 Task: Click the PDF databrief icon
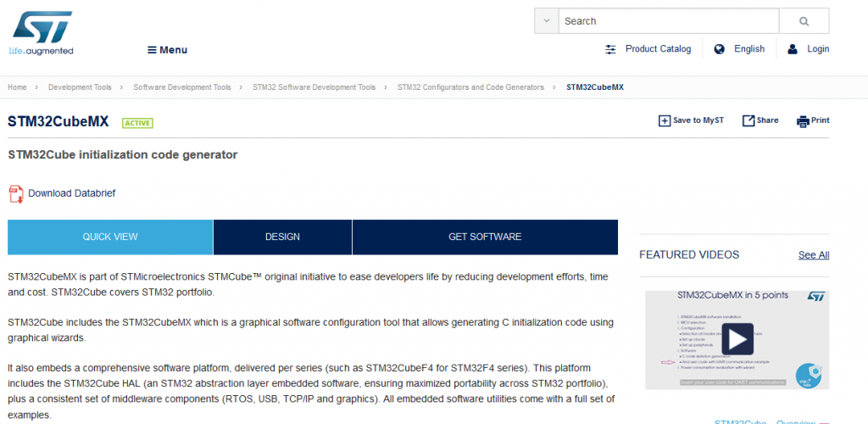(16, 194)
